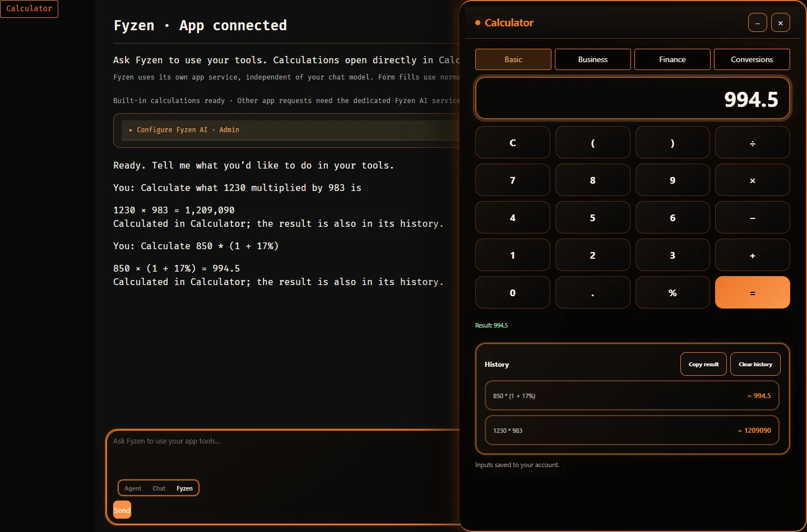Tap the number 7 key
Screen dimensions: 807x532
513,180
